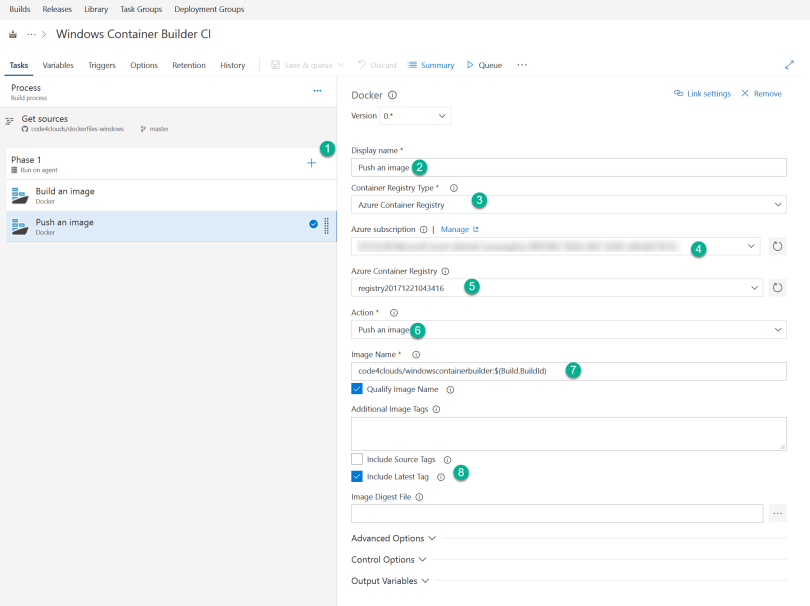Open the Action dropdown
Screen dimensions: 810x606
567,330
